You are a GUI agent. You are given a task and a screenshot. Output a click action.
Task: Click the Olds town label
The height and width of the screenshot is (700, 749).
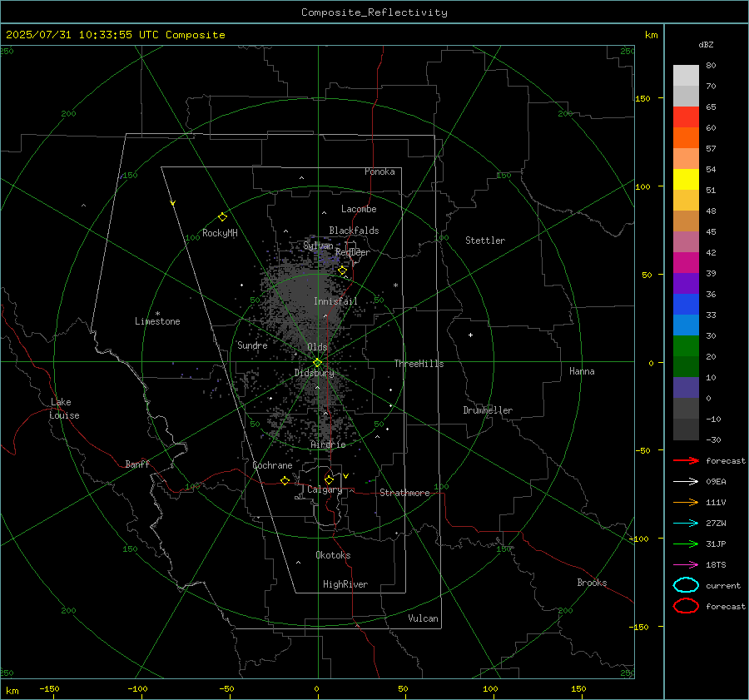pyautogui.click(x=317, y=347)
